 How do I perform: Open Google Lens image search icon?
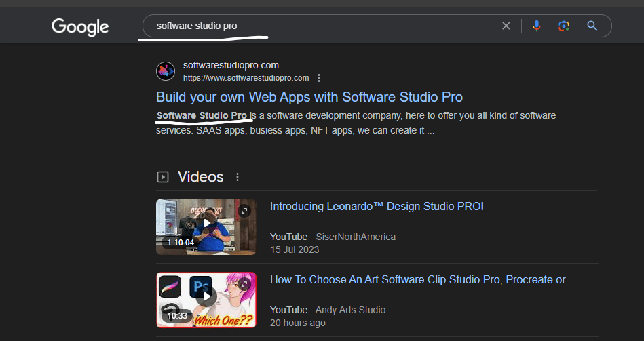[564, 26]
